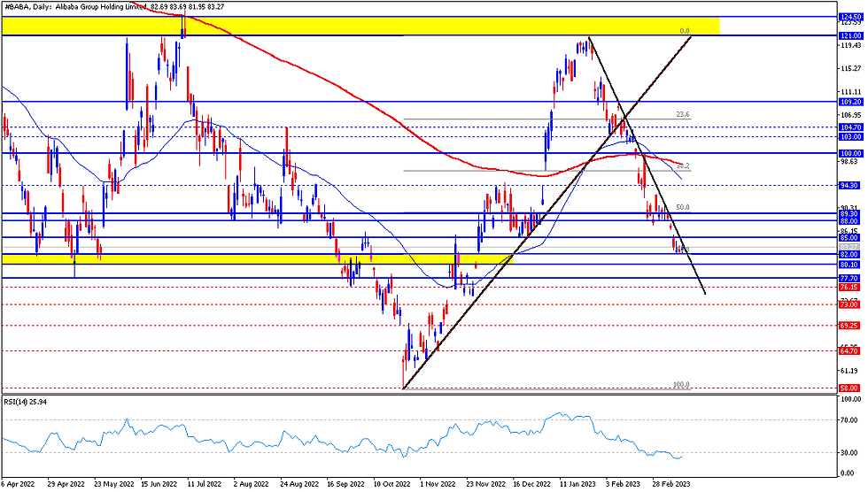Click the 3 Feb 2023 date label

pyautogui.click(x=623, y=484)
